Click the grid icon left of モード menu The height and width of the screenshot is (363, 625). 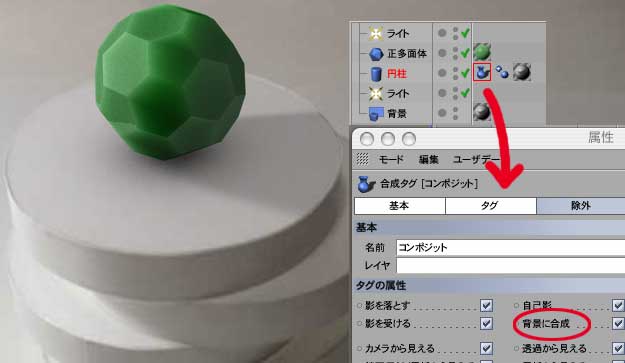pos(362,159)
